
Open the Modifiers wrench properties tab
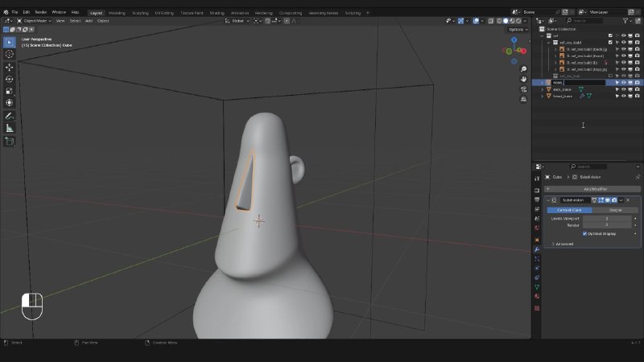(537, 249)
